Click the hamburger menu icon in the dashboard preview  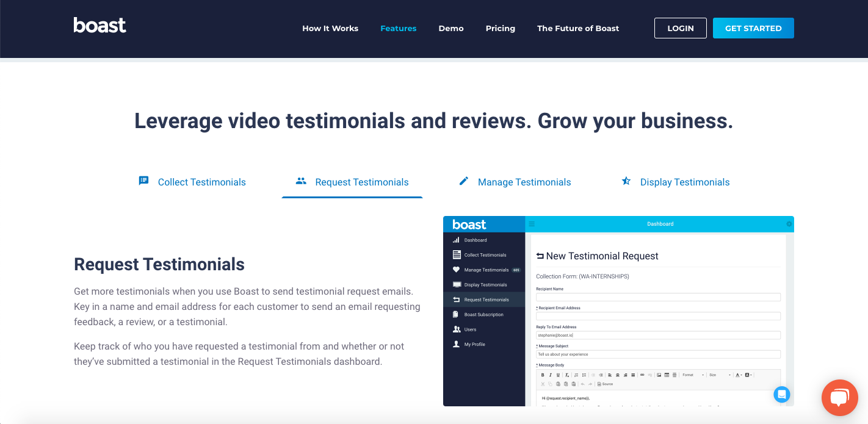click(x=532, y=224)
